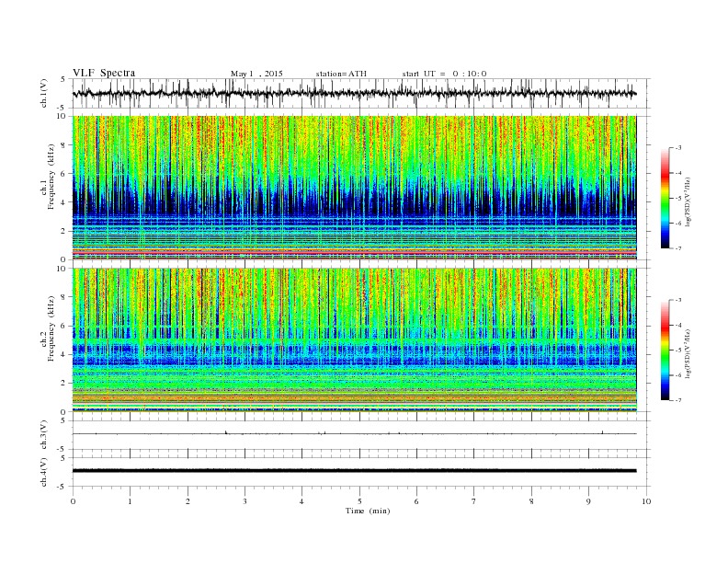Image resolution: width=728 pixels, height=563 pixels.
Task: Click the "Time (min)" axis label
Action: pos(368,511)
